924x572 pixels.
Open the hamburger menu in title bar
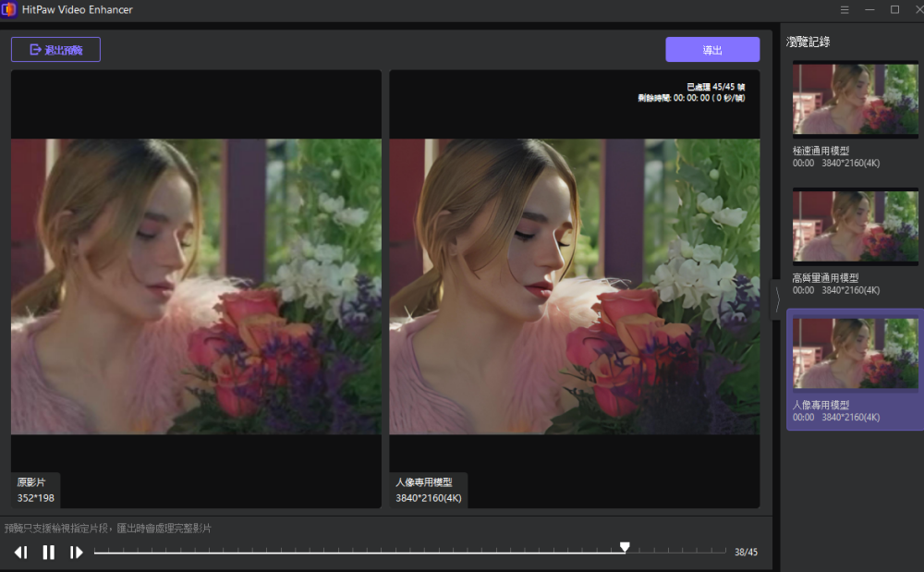click(845, 9)
